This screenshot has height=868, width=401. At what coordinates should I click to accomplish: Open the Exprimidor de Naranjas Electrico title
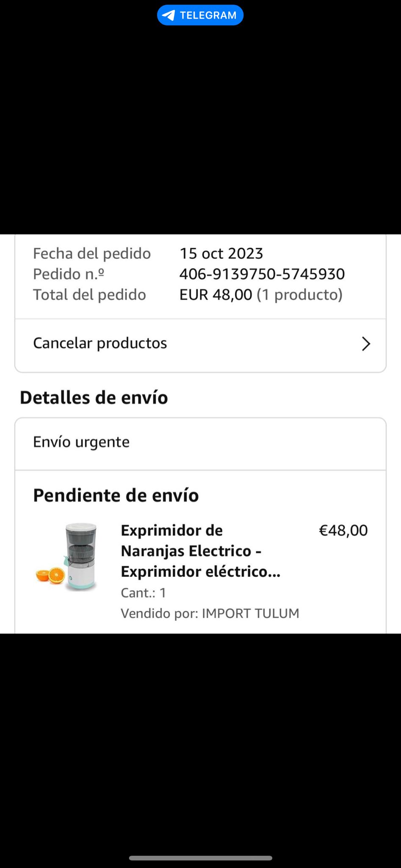click(x=201, y=551)
